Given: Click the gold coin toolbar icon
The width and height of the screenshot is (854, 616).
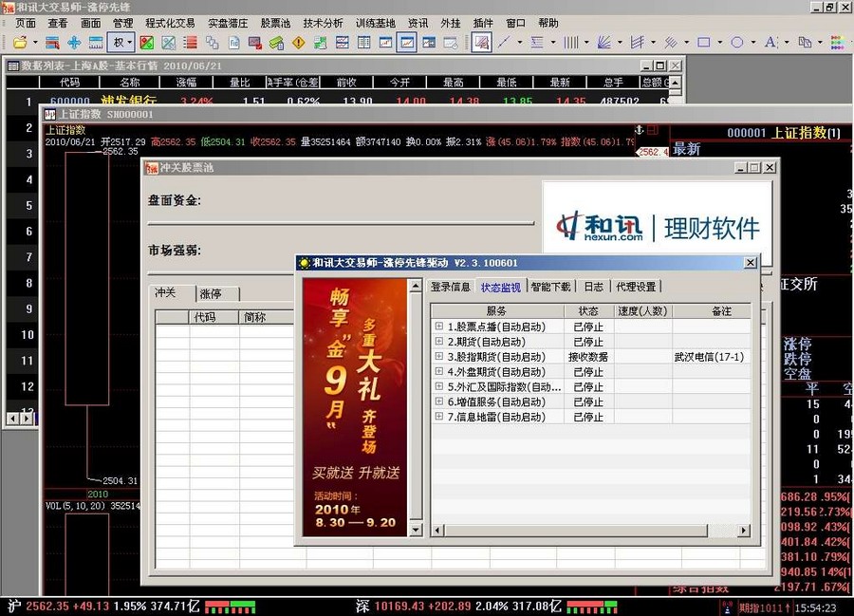Looking at the screenshot, I should [277, 43].
